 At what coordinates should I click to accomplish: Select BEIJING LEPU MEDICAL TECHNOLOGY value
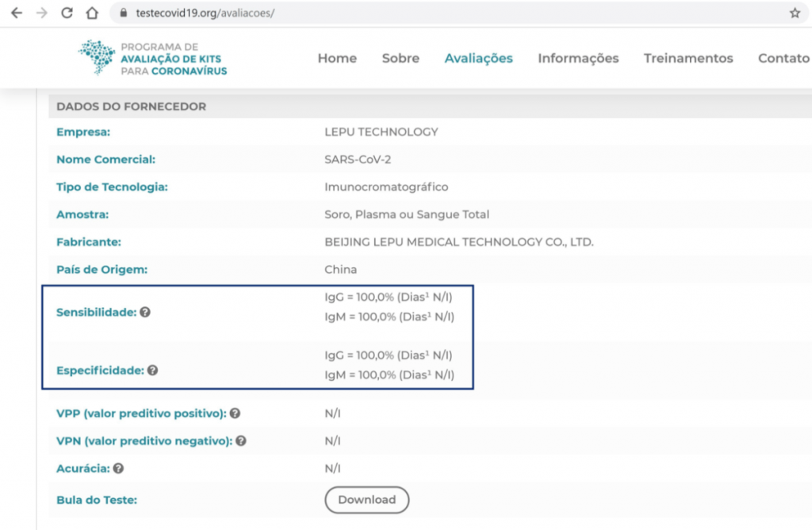[459, 241]
